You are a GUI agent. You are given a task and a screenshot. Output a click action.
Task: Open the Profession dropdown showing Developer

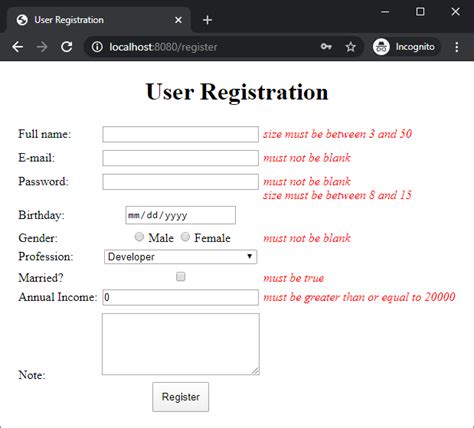coord(180,257)
